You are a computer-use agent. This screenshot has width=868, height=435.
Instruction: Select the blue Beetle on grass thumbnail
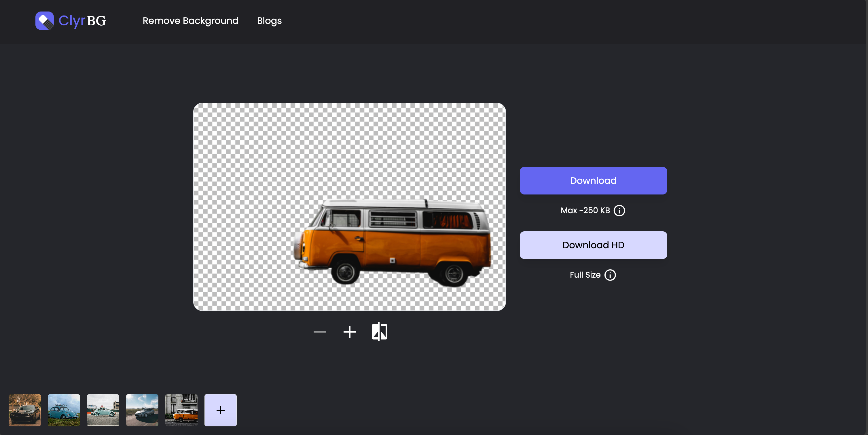[64, 410]
